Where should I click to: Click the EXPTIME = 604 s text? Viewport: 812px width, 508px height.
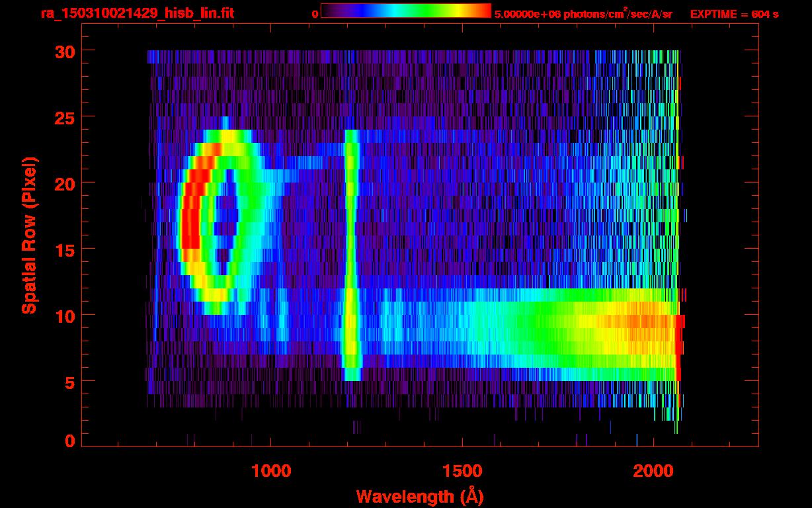point(734,14)
